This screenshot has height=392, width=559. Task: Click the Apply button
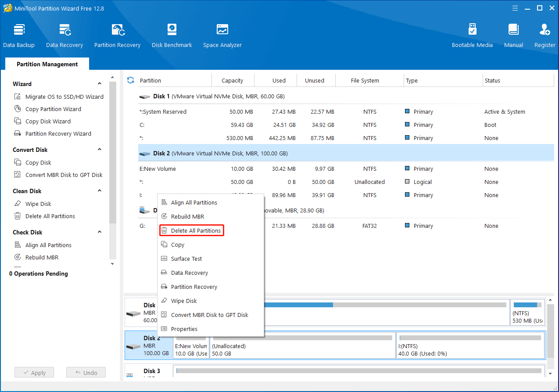pyautogui.click(x=34, y=372)
